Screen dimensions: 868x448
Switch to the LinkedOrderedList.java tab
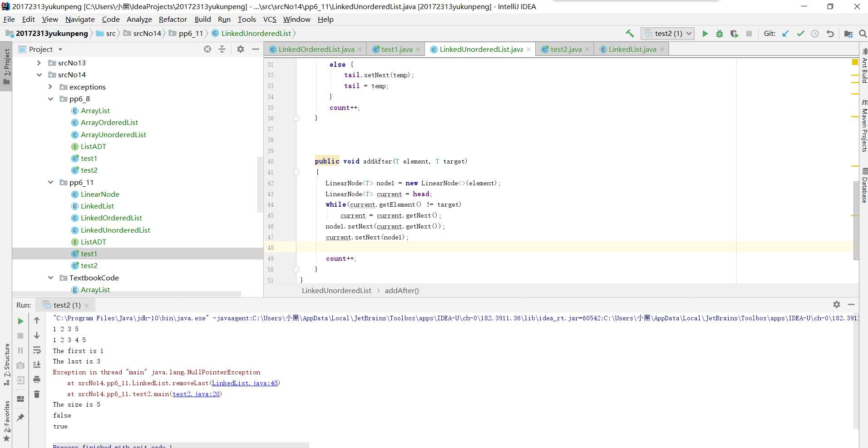(x=316, y=49)
